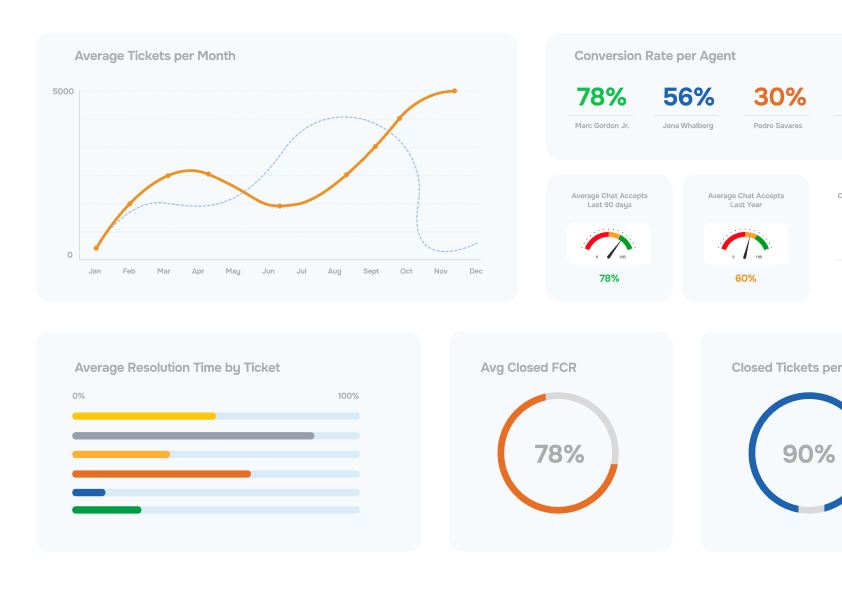Click the Last 90 days gauge dial
Viewport: 842px width, 589px height.
pyautogui.click(x=609, y=244)
